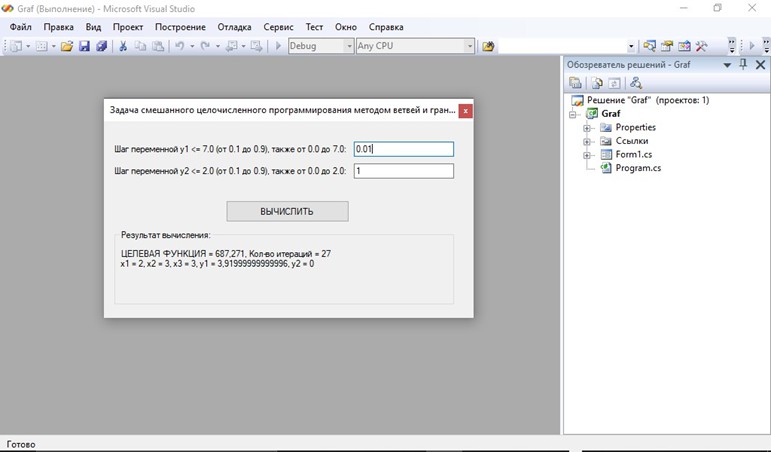Click the View Class Diagram icon
Viewport: 771px width, 452px height.
[636, 83]
